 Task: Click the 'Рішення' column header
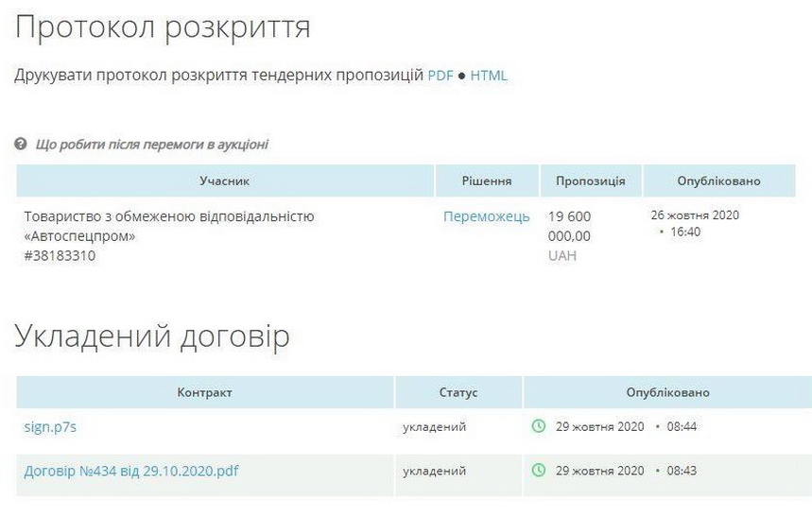click(487, 181)
